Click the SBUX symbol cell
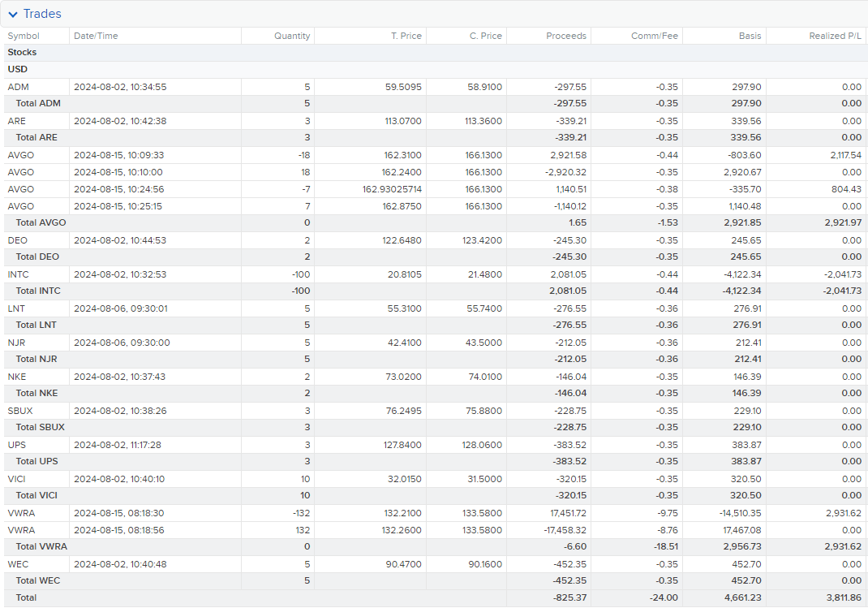The width and height of the screenshot is (868, 608). tap(20, 412)
